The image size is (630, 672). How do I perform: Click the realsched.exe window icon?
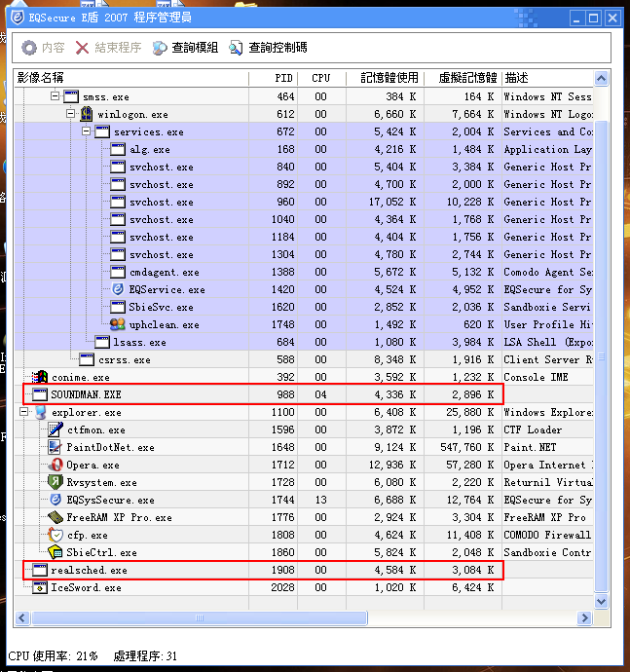[x=40, y=570]
